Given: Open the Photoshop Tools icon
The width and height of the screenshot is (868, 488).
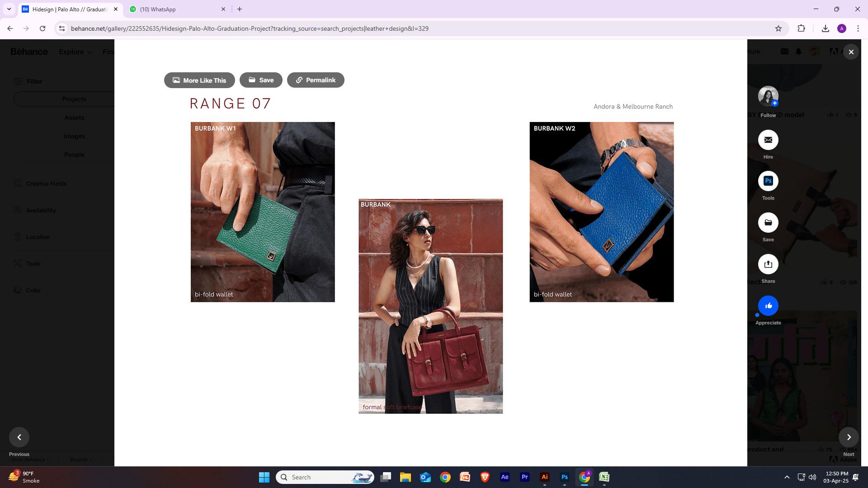Looking at the screenshot, I should (x=768, y=181).
